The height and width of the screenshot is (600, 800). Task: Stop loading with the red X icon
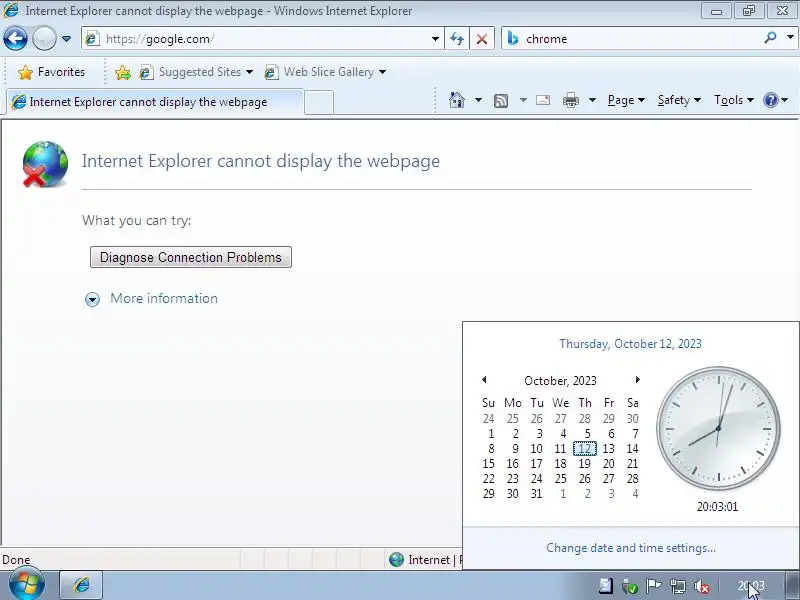pos(482,39)
